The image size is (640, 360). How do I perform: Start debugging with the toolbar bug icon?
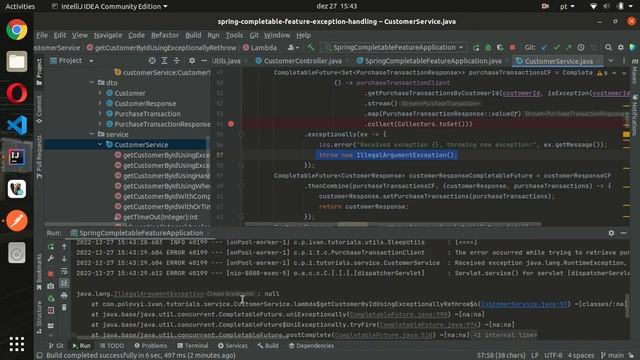(488, 48)
